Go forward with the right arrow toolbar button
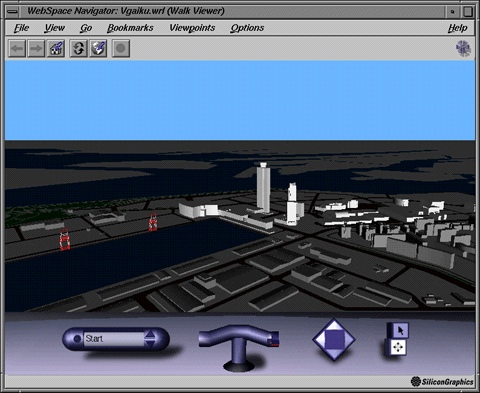This screenshot has height=393, width=480. point(36,49)
